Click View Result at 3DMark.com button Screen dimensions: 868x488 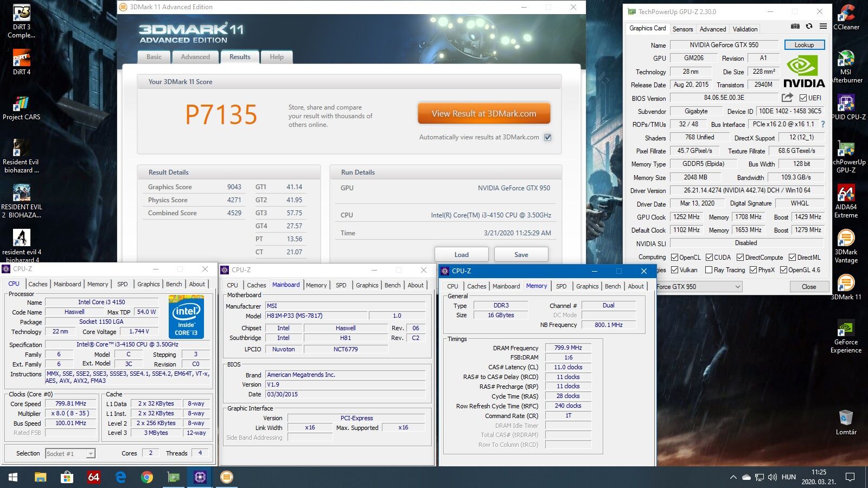(x=484, y=114)
